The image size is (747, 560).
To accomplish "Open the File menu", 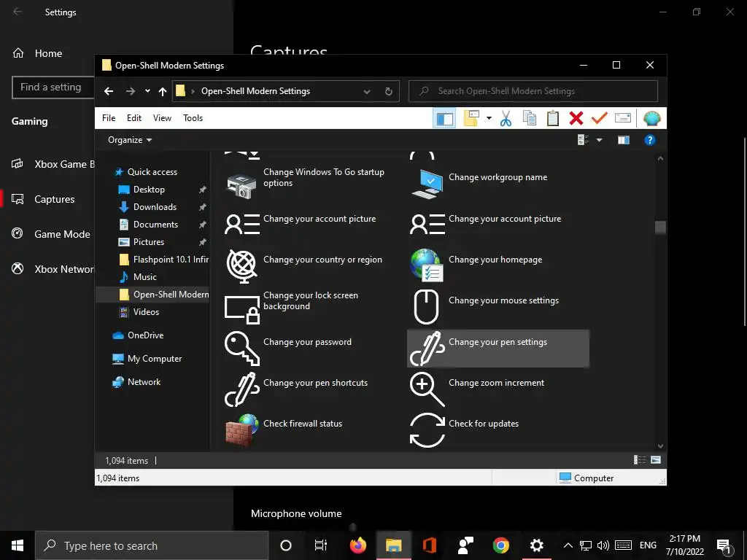I will coord(109,117).
